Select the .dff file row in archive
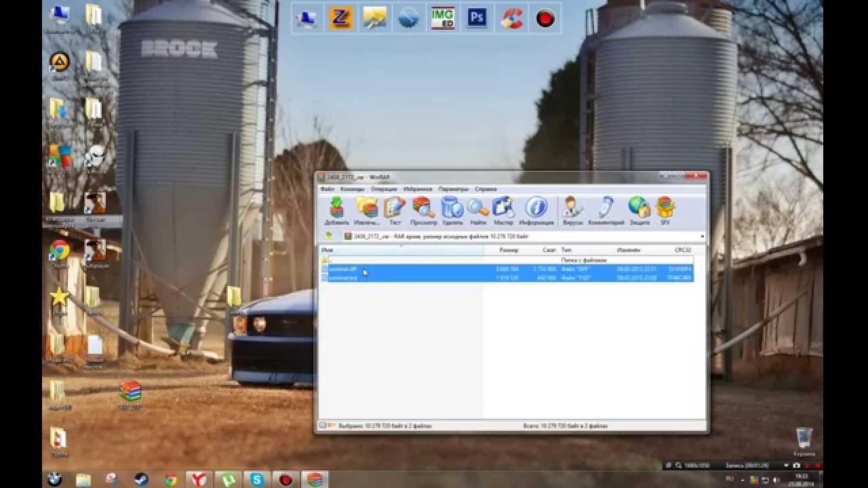868x488 pixels. pos(507,269)
